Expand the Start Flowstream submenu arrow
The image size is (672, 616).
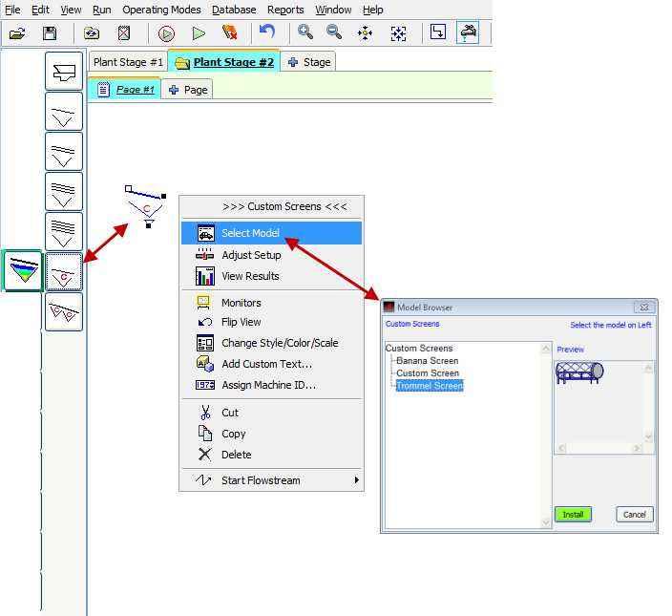[356, 480]
